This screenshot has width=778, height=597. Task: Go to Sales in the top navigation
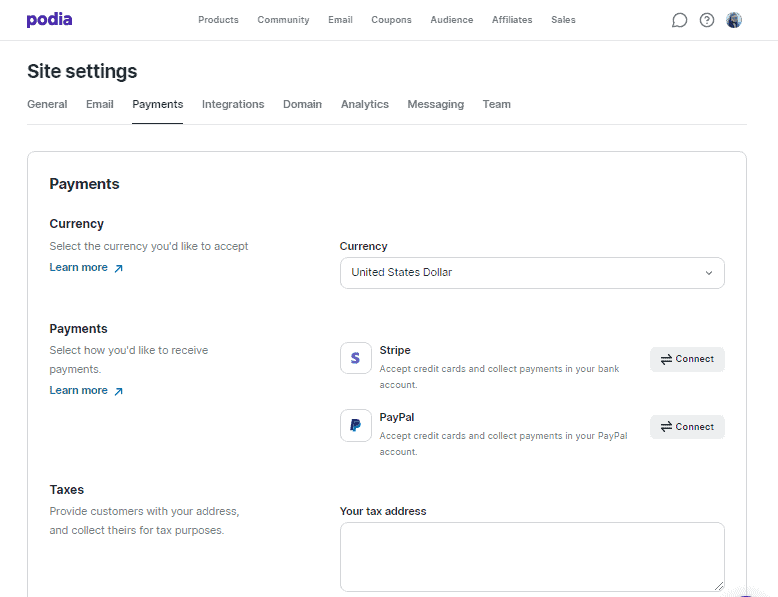point(563,20)
